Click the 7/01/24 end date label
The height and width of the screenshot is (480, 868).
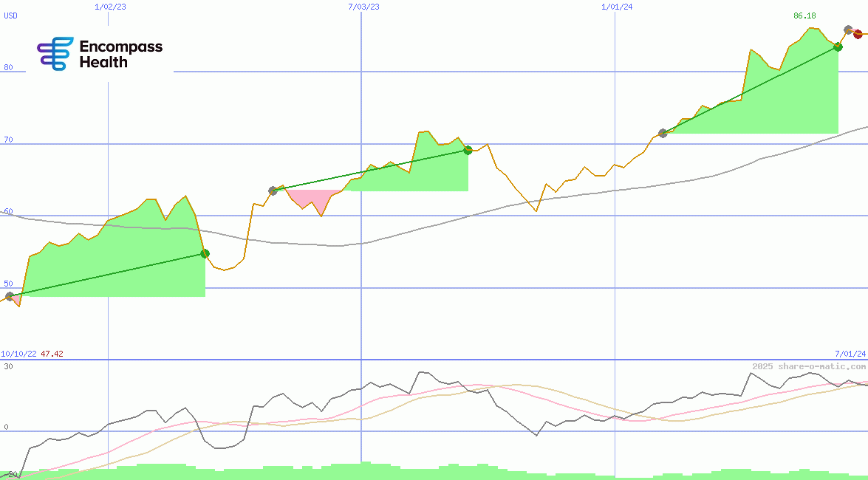click(x=850, y=354)
